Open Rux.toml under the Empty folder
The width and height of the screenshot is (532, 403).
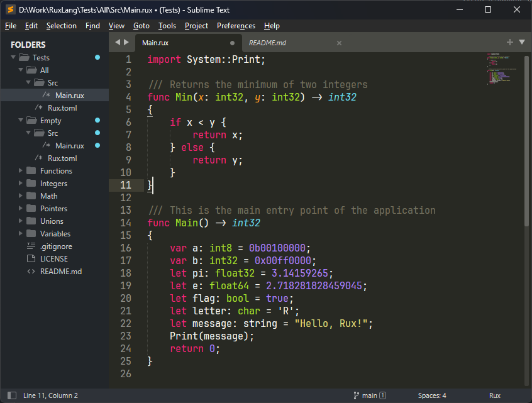[62, 158]
